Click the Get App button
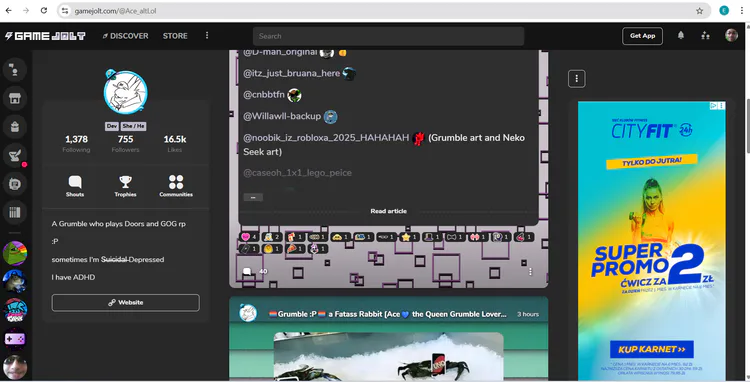This screenshot has width=750, height=382. tap(642, 36)
